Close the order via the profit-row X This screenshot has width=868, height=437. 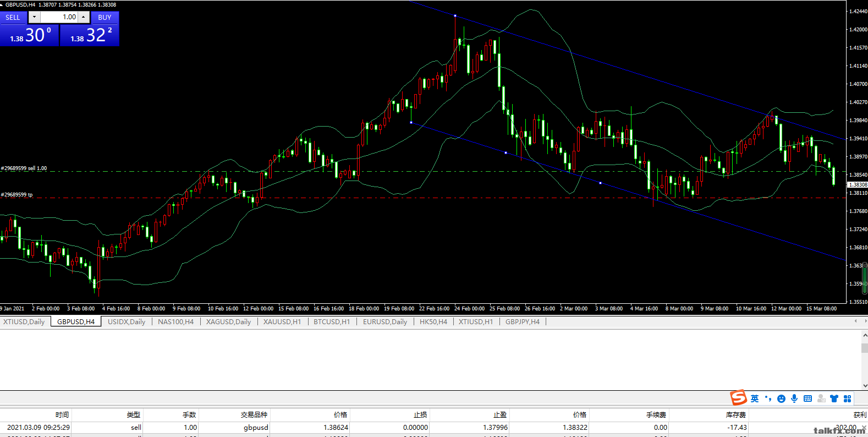(x=864, y=428)
